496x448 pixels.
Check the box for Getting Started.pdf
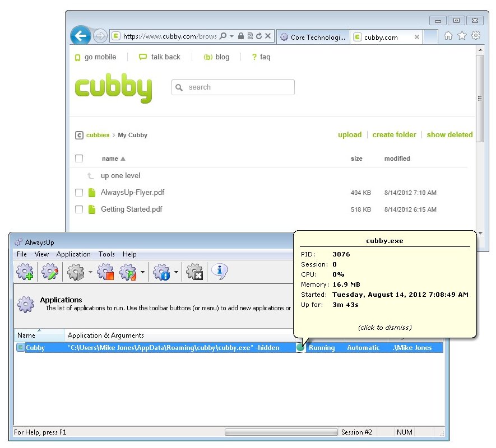pos(79,209)
